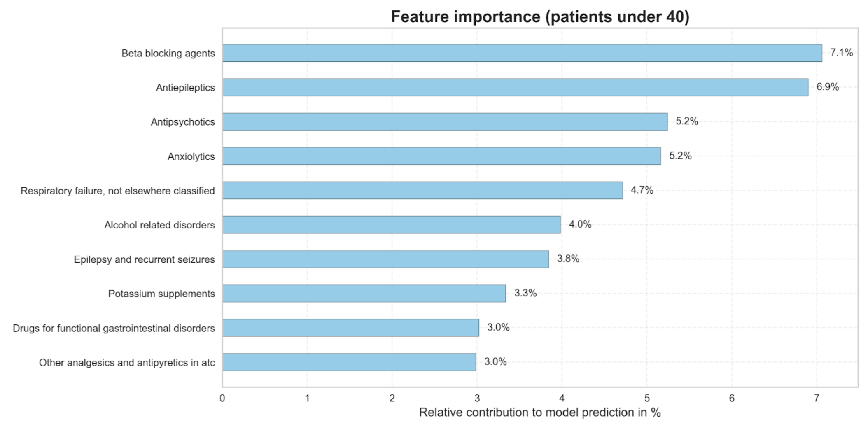Select the Potassium supplements bar
The width and height of the screenshot is (868, 429).
364,294
